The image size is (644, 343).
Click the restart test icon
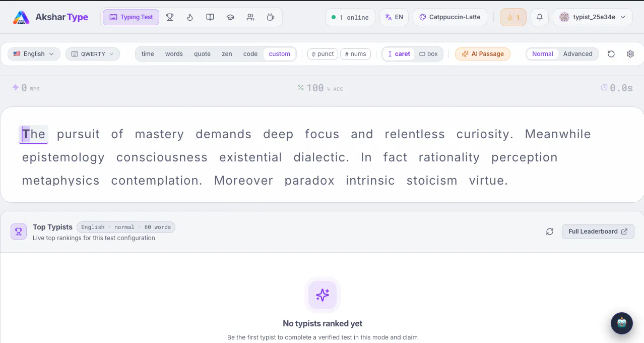click(611, 54)
